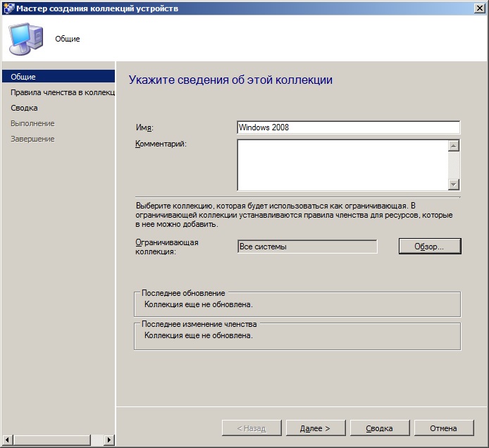The height and width of the screenshot is (448, 489).
Task: Click the Имя field containing Windows 2008
Action: tap(348, 127)
